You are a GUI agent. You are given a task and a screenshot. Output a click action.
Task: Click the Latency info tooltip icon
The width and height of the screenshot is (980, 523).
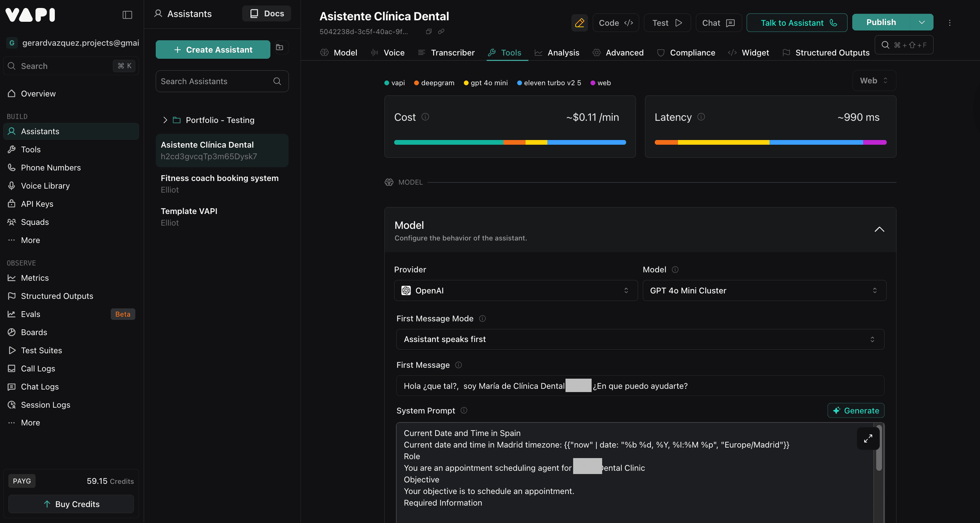click(x=701, y=117)
